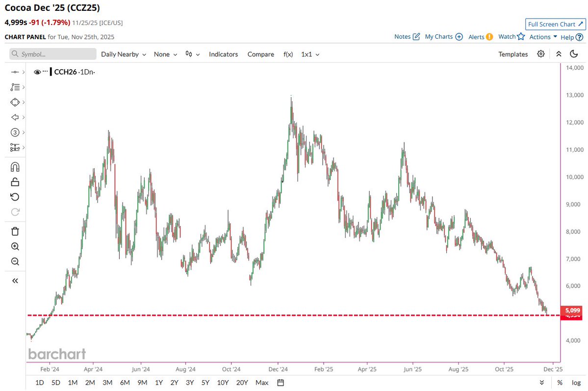Click the undo arrow in the drawing sidebar
Image resolution: width=588 pixels, height=391 pixels.
[15, 196]
